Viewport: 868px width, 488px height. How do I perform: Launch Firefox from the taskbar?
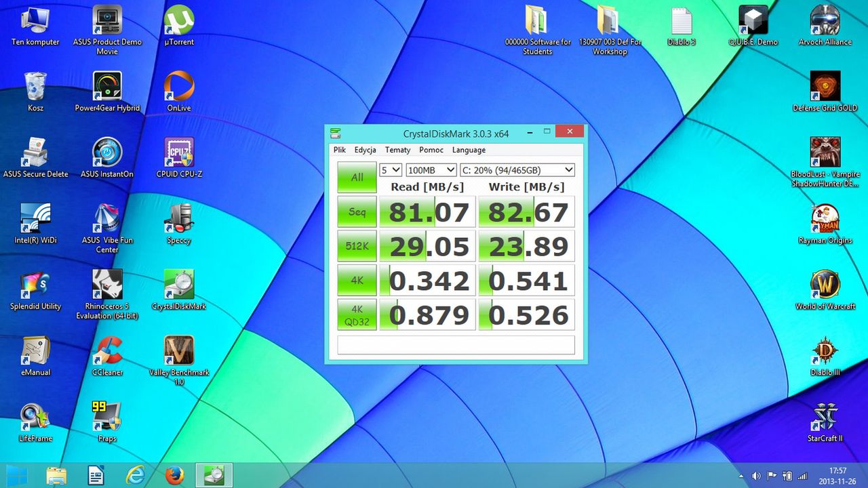tap(174, 475)
